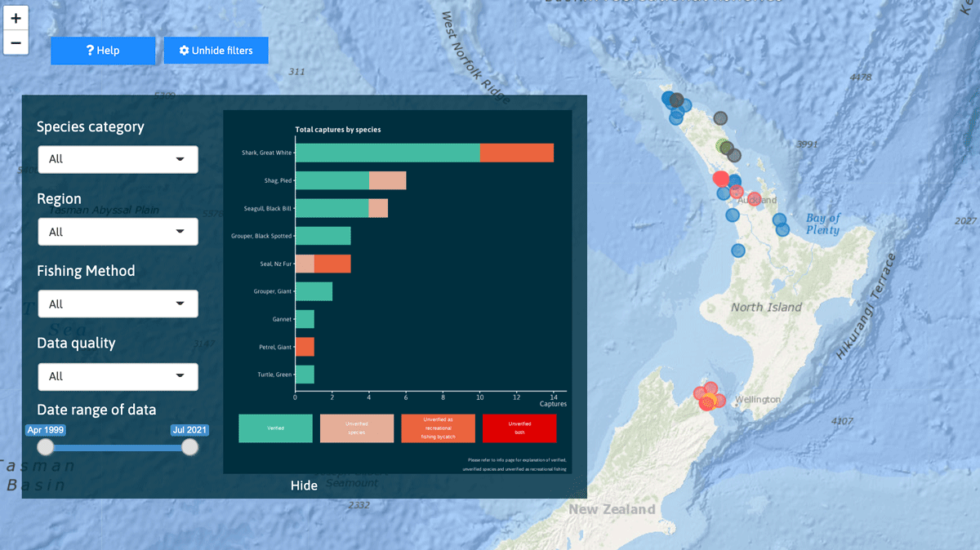This screenshot has width=980, height=550.
Task: Hide the chart panel via Hide link
Action: (304, 486)
